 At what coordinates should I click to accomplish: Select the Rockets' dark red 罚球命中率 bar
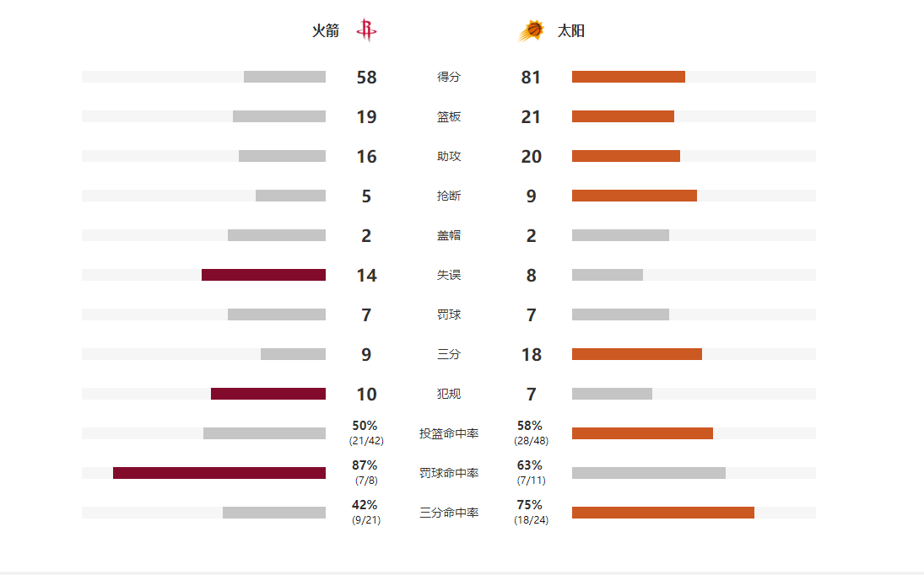coord(219,473)
